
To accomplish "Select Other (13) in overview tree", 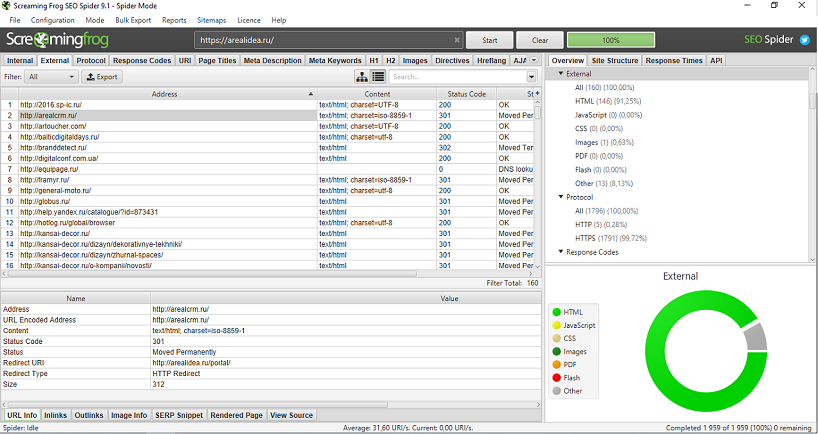I will tap(604, 184).
